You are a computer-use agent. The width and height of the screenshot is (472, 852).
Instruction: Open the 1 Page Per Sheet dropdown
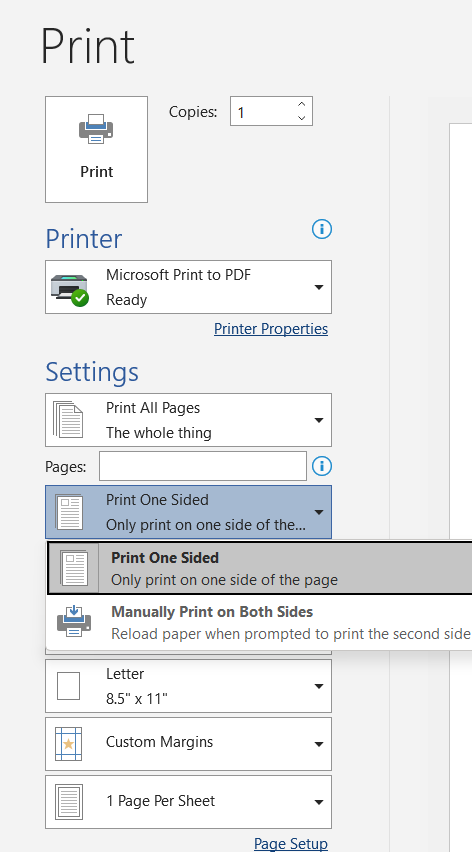tap(319, 802)
